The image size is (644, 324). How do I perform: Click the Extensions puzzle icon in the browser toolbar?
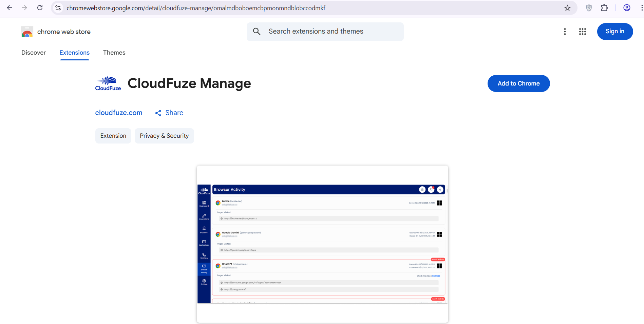click(605, 7)
